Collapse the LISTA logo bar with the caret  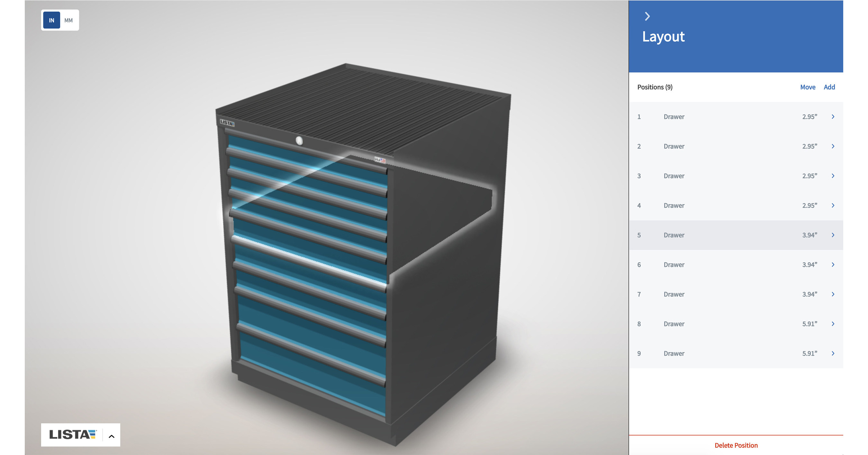coord(111,435)
